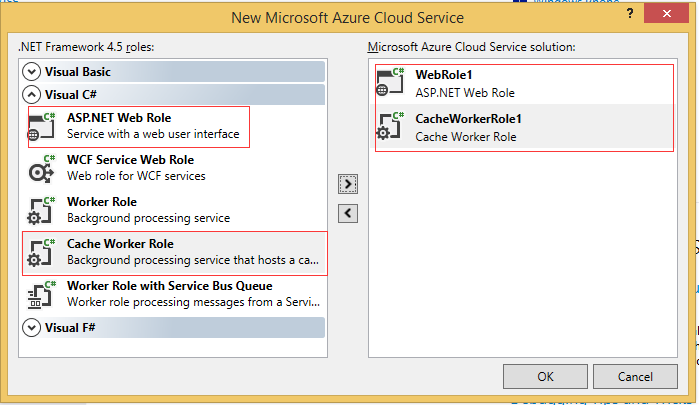Click 'Background processing service that hosts a ca...' description
Image resolution: width=699 pixels, height=405 pixels.
tap(193, 260)
